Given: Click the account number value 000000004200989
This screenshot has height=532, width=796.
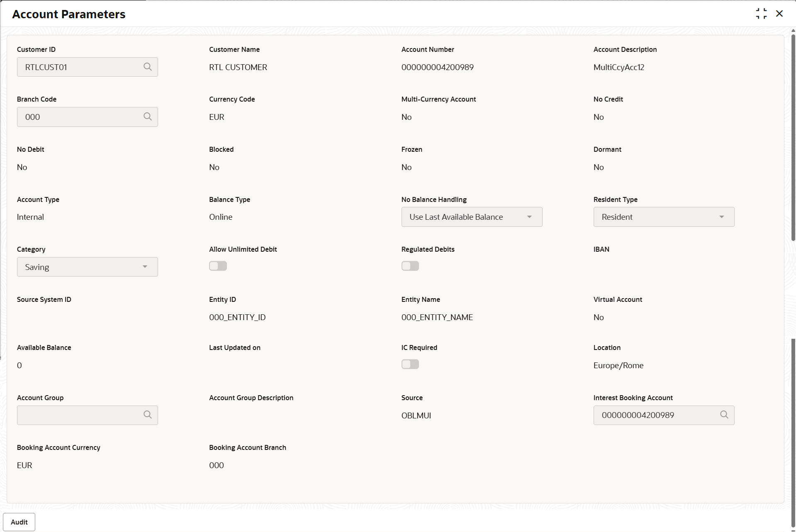Looking at the screenshot, I should coord(437,67).
